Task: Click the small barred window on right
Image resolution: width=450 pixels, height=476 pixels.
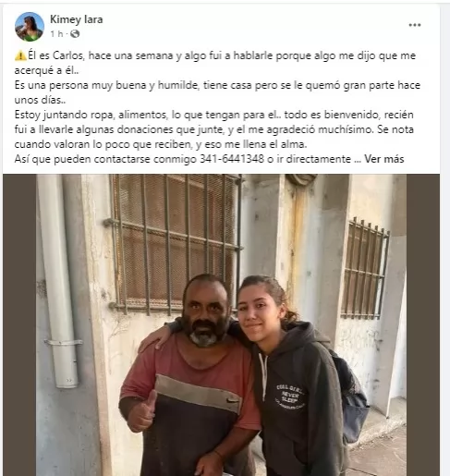Action: click(365, 268)
